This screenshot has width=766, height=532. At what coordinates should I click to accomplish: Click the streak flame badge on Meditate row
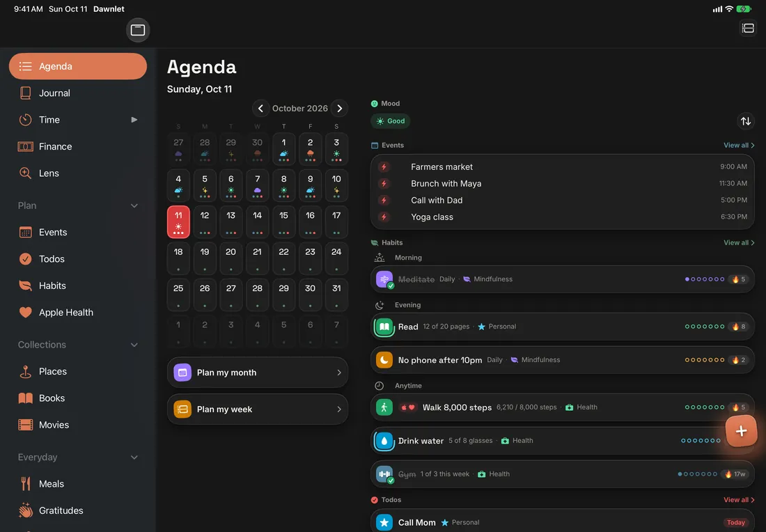[739, 279]
